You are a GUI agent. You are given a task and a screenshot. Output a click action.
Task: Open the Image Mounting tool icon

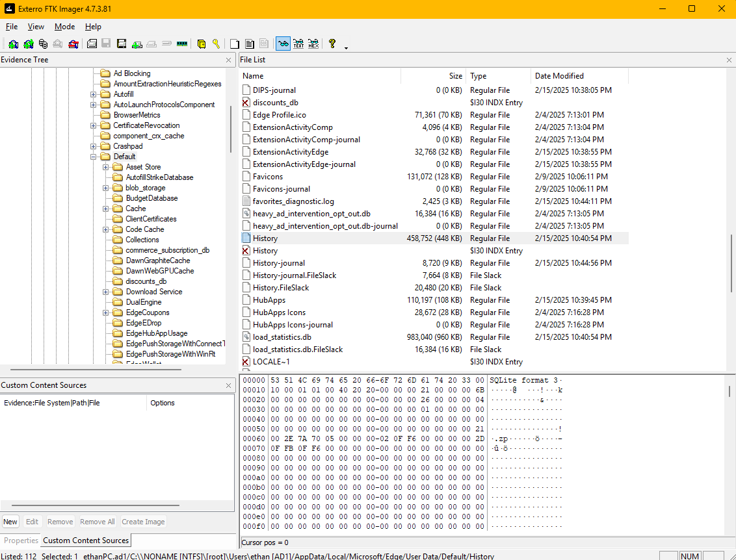point(43,44)
